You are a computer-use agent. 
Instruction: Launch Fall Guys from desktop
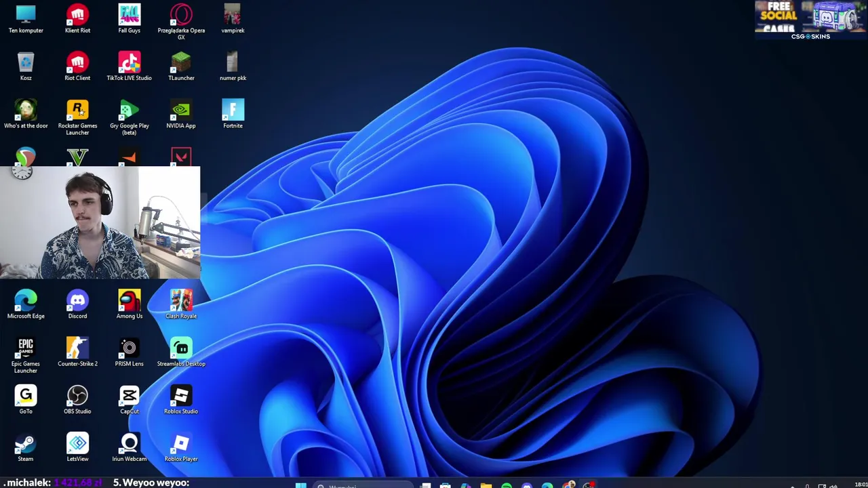129,19
